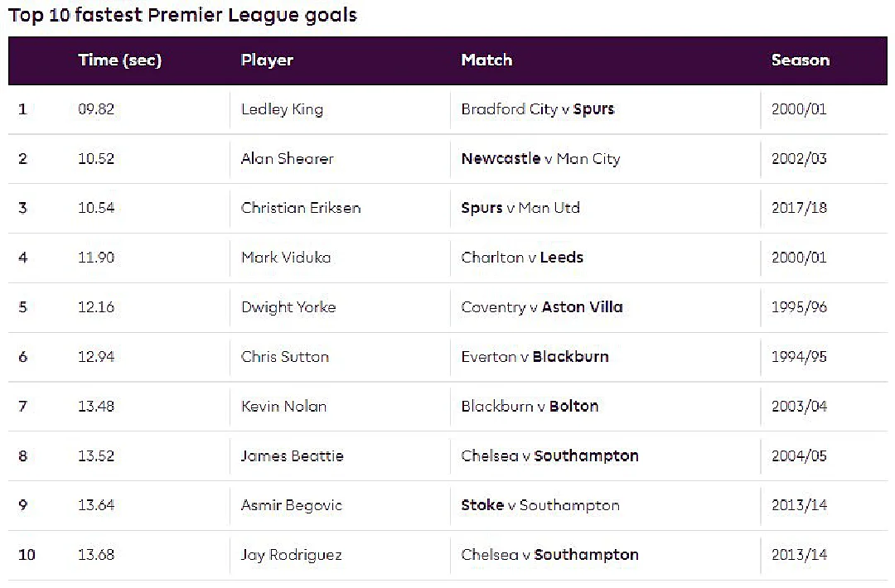Select the Ledley King player name
Screen dimensions: 895x588
pyautogui.click(x=282, y=109)
